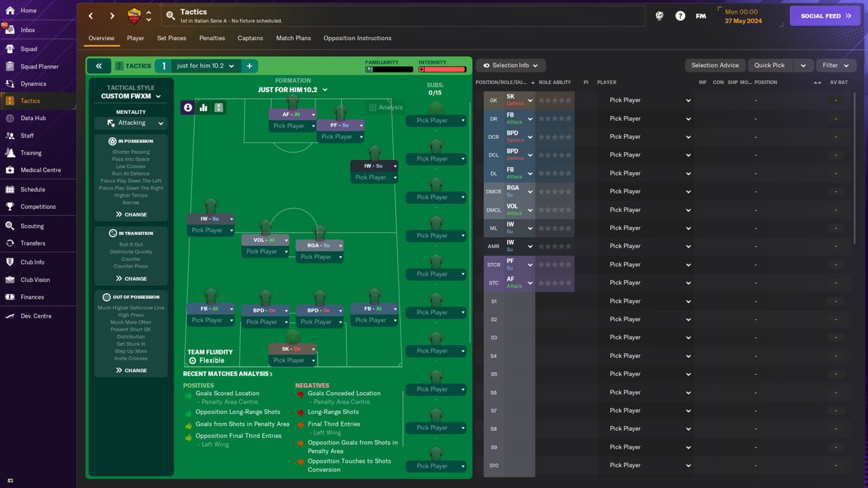868x488 pixels.
Task: Click the Quick Pick button
Action: pyautogui.click(x=770, y=66)
